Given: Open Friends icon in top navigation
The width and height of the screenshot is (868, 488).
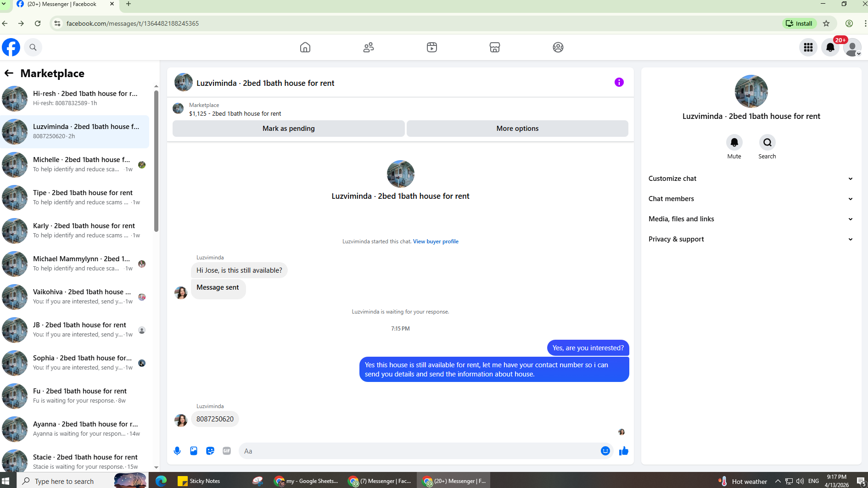Looking at the screenshot, I should [369, 47].
